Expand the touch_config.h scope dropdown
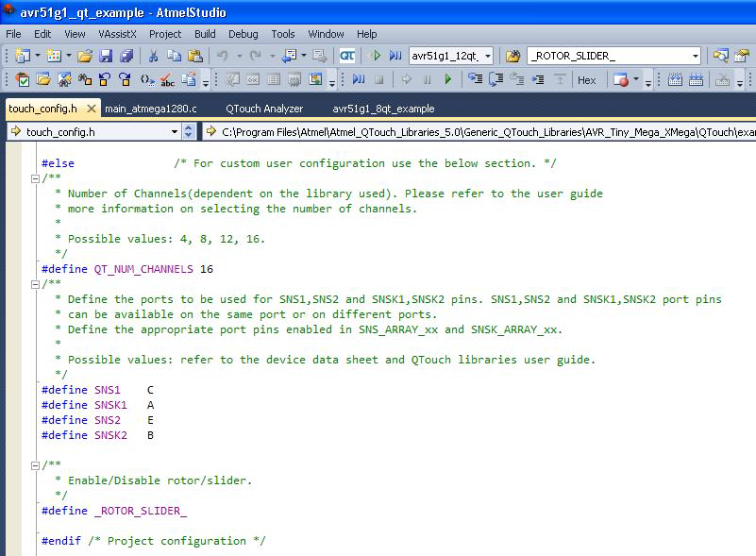 pyautogui.click(x=190, y=132)
